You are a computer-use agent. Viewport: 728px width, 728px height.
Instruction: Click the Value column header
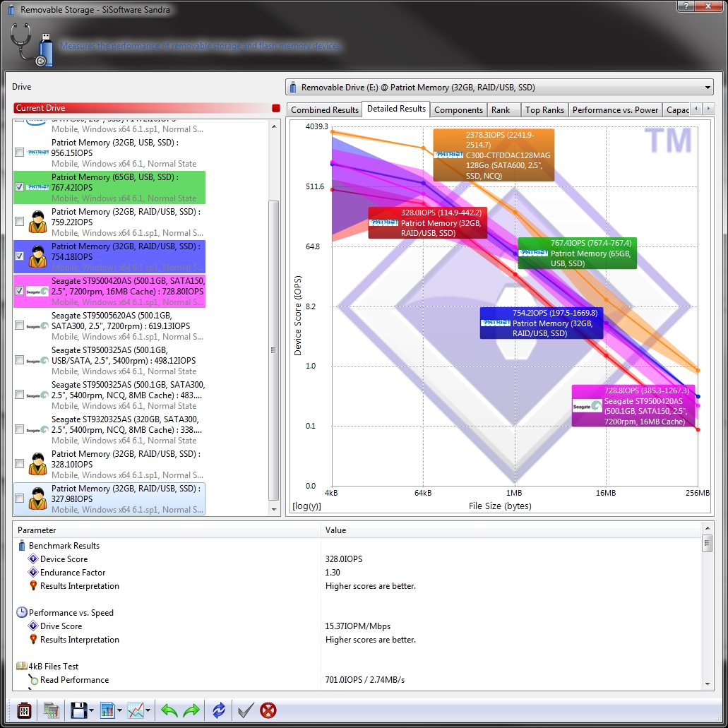pyautogui.click(x=511, y=530)
